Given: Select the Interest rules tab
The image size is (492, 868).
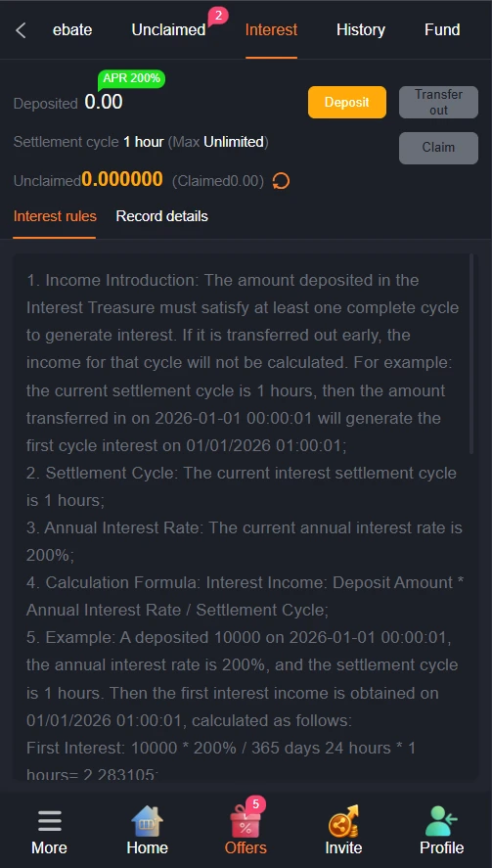Looking at the screenshot, I should (55, 216).
